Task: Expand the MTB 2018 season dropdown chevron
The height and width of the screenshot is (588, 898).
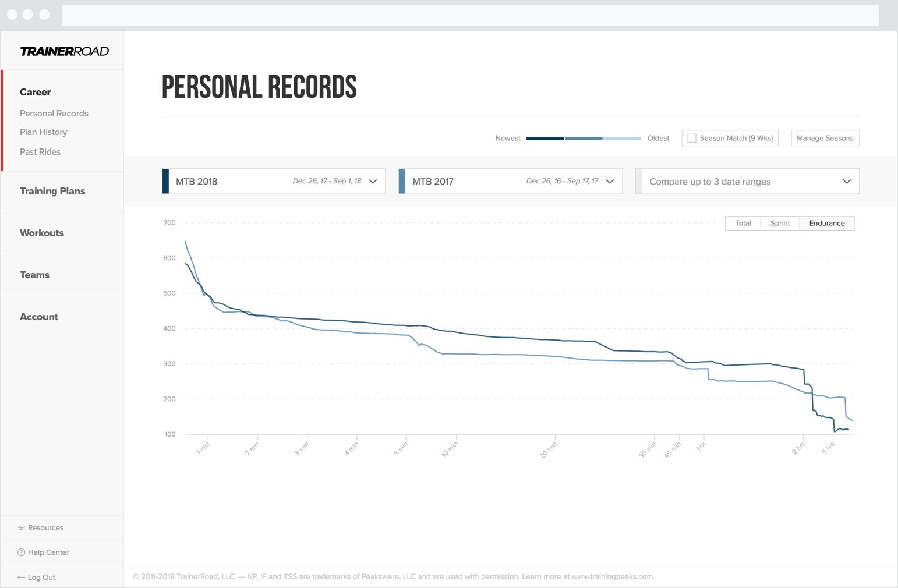Action: tap(373, 181)
